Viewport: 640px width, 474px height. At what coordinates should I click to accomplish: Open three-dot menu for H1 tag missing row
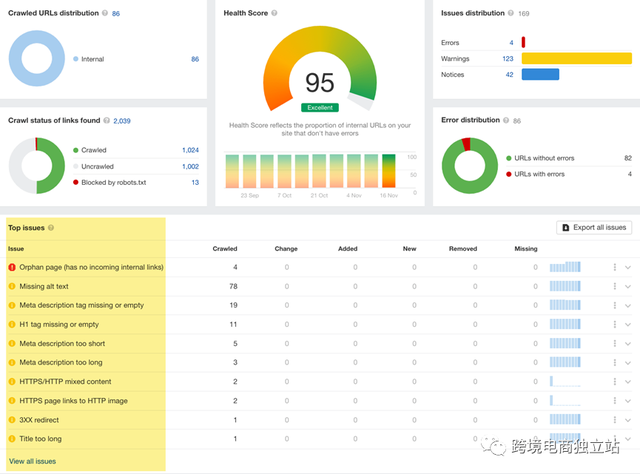616,324
